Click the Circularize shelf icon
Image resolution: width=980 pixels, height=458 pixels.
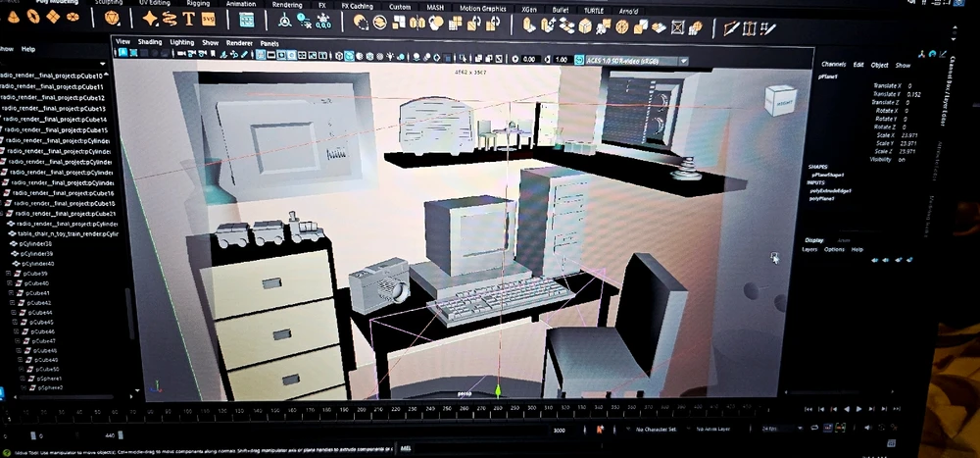point(622,26)
